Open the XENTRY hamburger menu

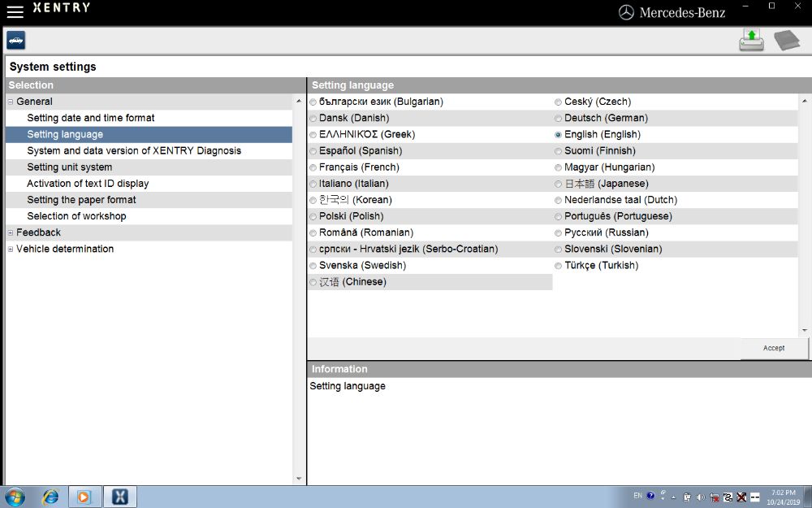[x=15, y=11]
